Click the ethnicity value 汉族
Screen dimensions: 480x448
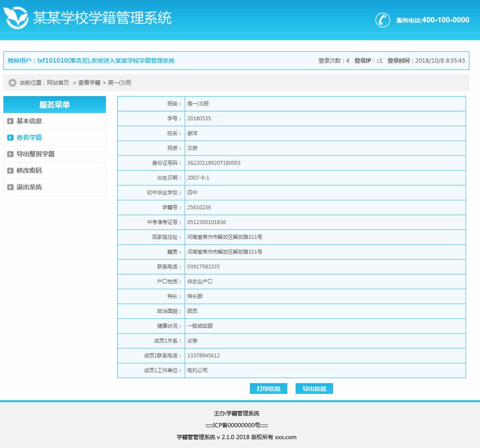pyautogui.click(x=192, y=148)
